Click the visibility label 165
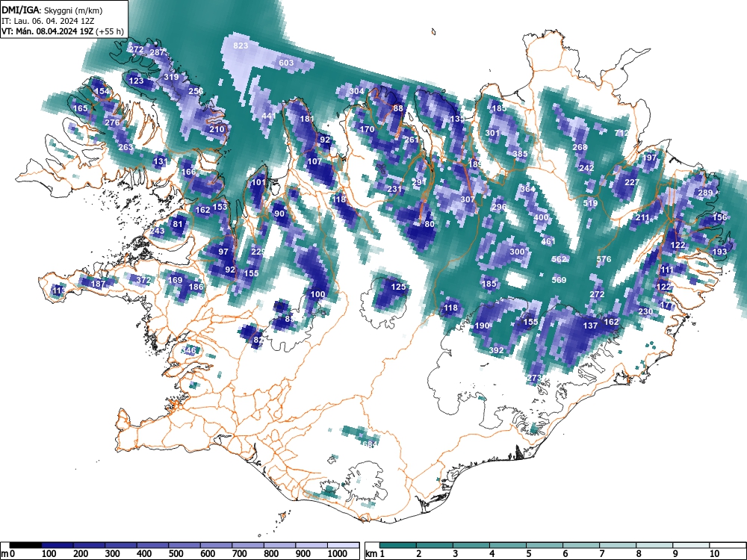This screenshot has width=747, height=560. point(81,108)
